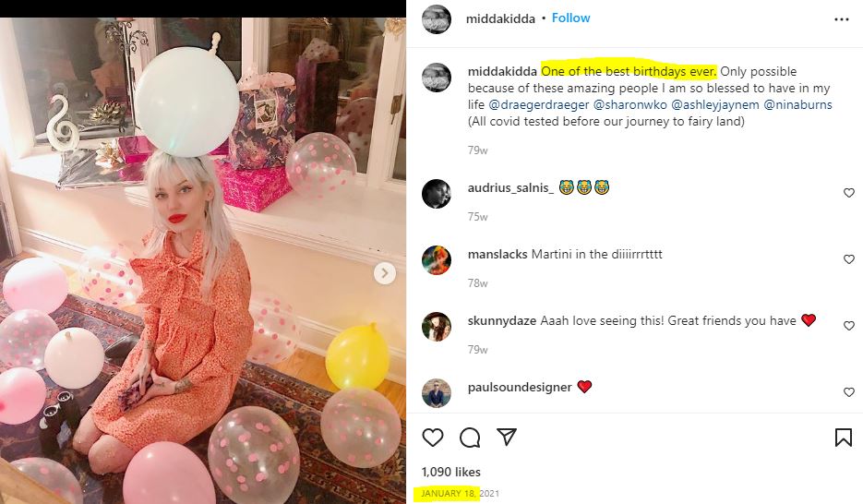Like skunnydaze comment heart
Screen dimensions: 863x504
pos(849,326)
